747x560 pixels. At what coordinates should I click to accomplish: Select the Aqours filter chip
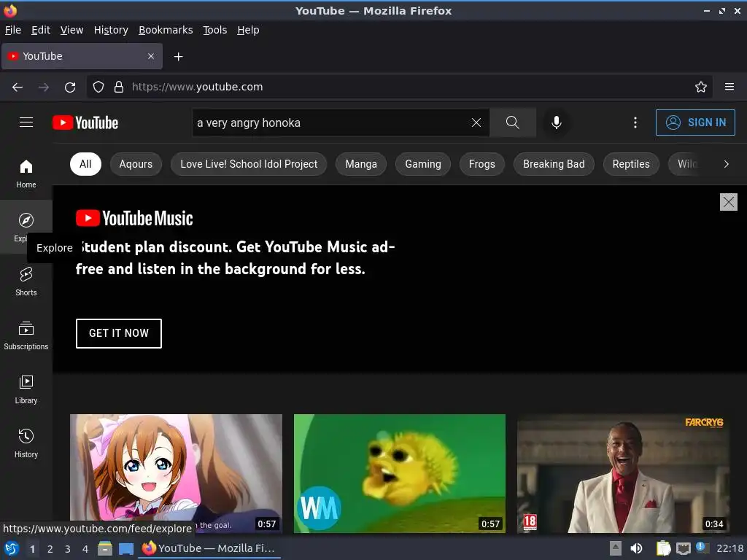[136, 164]
